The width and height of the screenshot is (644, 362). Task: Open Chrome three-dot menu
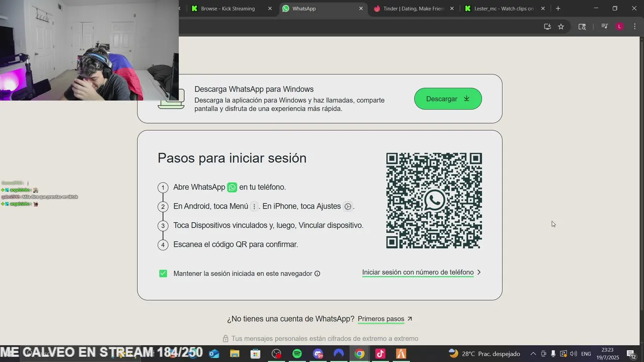tap(634, 27)
